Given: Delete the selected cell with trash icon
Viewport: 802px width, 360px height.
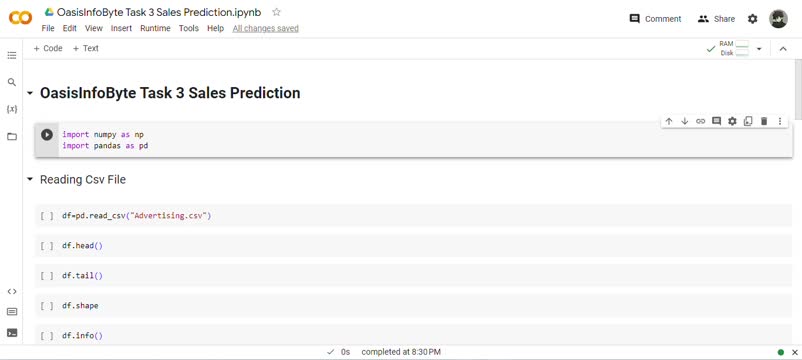Looking at the screenshot, I should coord(764,121).
